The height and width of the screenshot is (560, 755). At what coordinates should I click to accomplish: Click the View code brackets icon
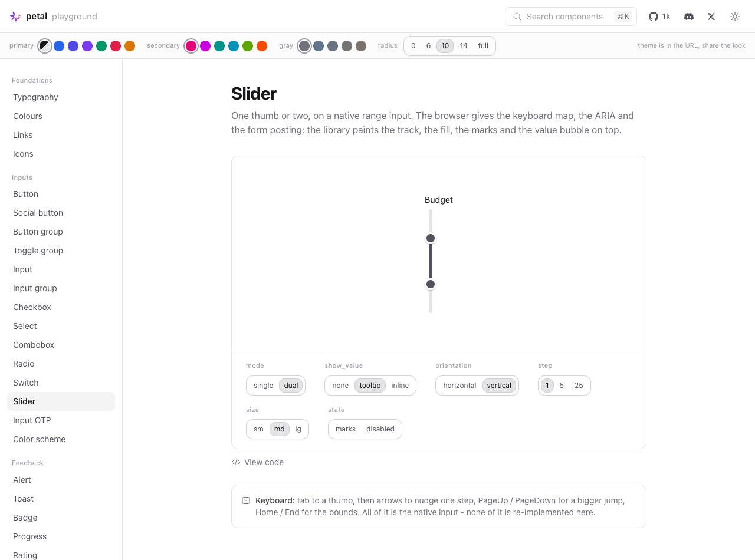pyautogui.click(x=236, y=462)
